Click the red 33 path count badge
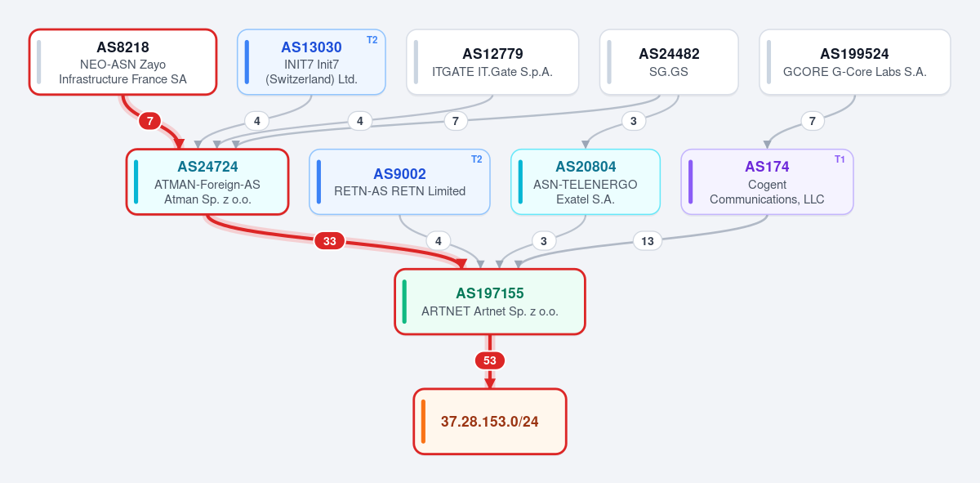 tap(330, 241)
